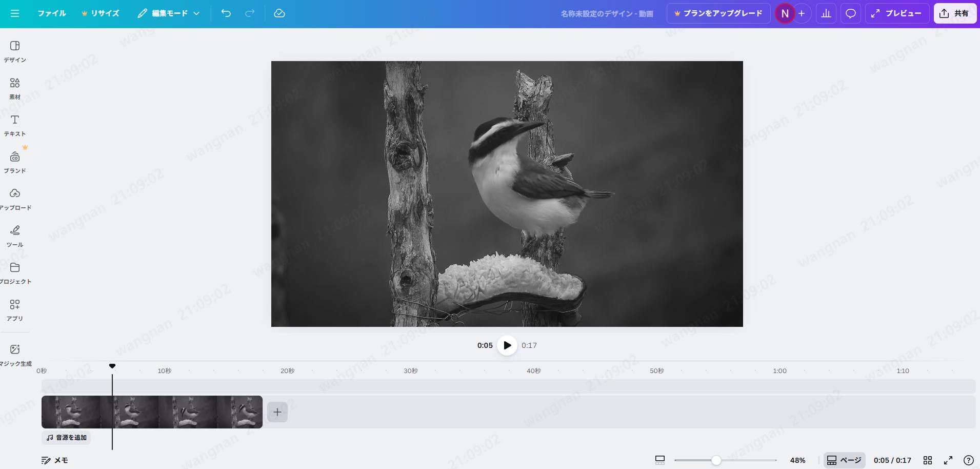Toggle fullscreen mode with arrows icon
This screenshot has height=469, width=980.
[x=948, y=460]
